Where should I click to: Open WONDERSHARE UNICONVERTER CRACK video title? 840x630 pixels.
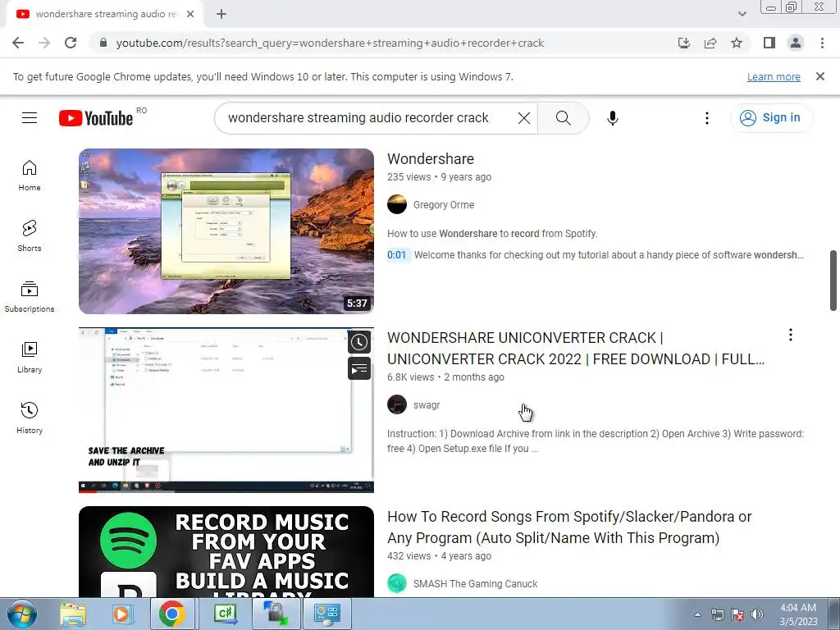576,348
